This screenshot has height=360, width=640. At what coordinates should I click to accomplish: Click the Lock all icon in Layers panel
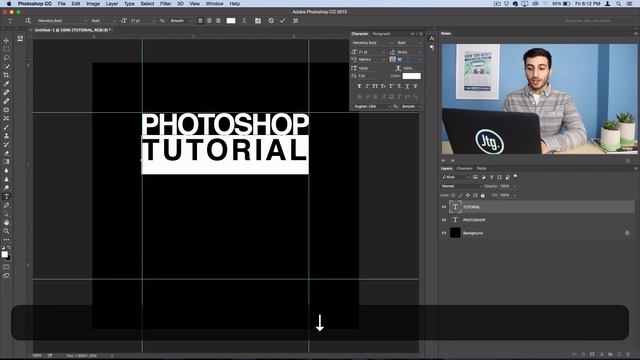(482, 196)
